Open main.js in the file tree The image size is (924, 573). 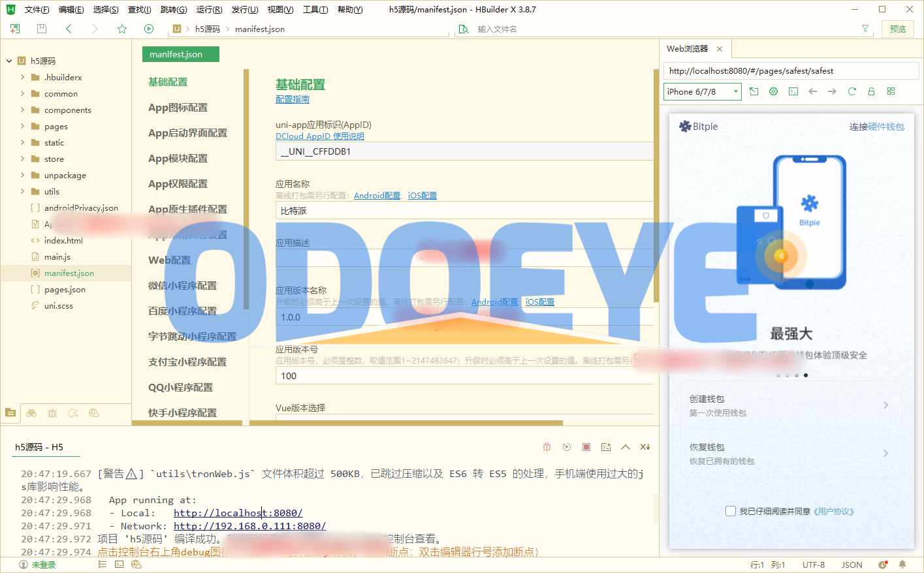[x=57, y=256]
